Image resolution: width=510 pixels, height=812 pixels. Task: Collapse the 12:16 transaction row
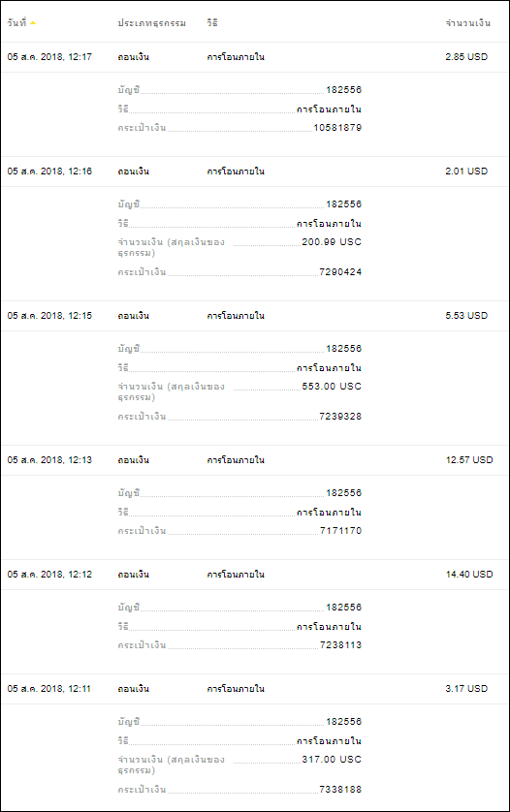(255, 172)
